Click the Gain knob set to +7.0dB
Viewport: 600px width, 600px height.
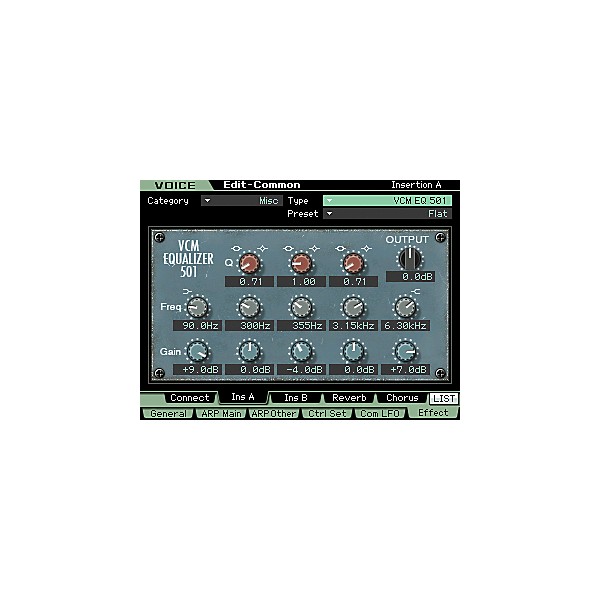[406, 351]
